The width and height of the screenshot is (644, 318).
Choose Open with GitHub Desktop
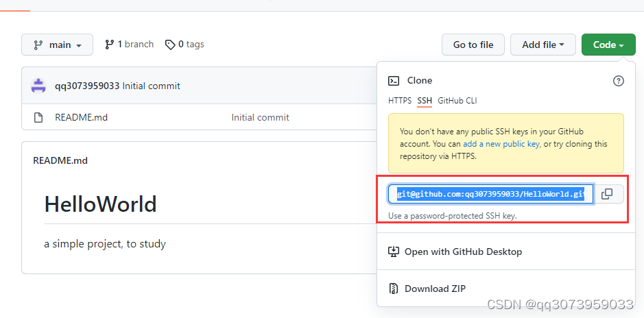pyautogui.click(x=464, y=252)
